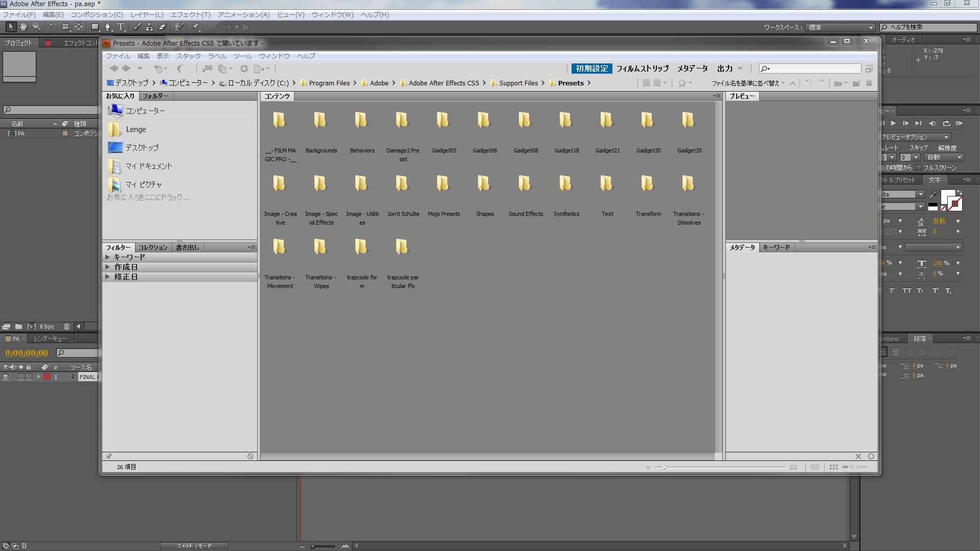Expand FINAL layer properties triangle in timeline
The height and width of the screenshot is (551, 980).
pyautogui.click(x=38, y=377)
